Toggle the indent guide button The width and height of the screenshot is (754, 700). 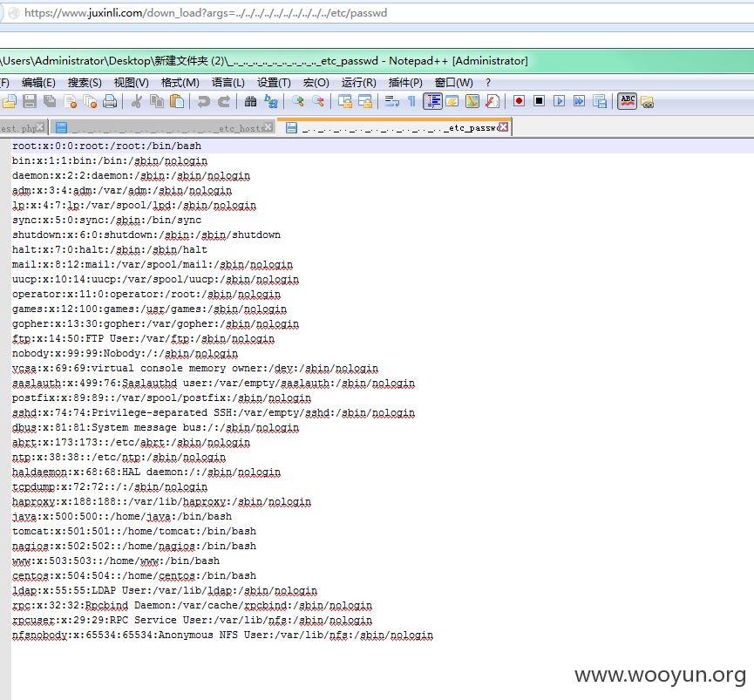[x=432, y=101]
